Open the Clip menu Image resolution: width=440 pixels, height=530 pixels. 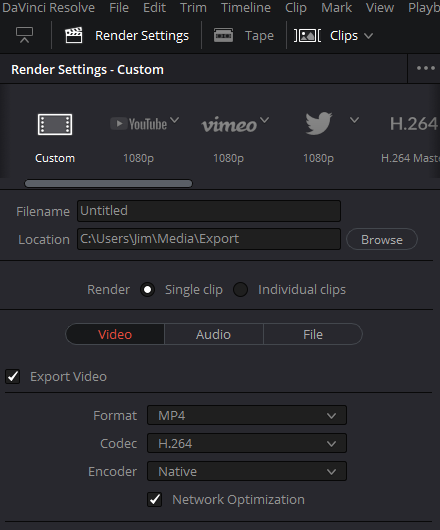(x=296, y=7)
